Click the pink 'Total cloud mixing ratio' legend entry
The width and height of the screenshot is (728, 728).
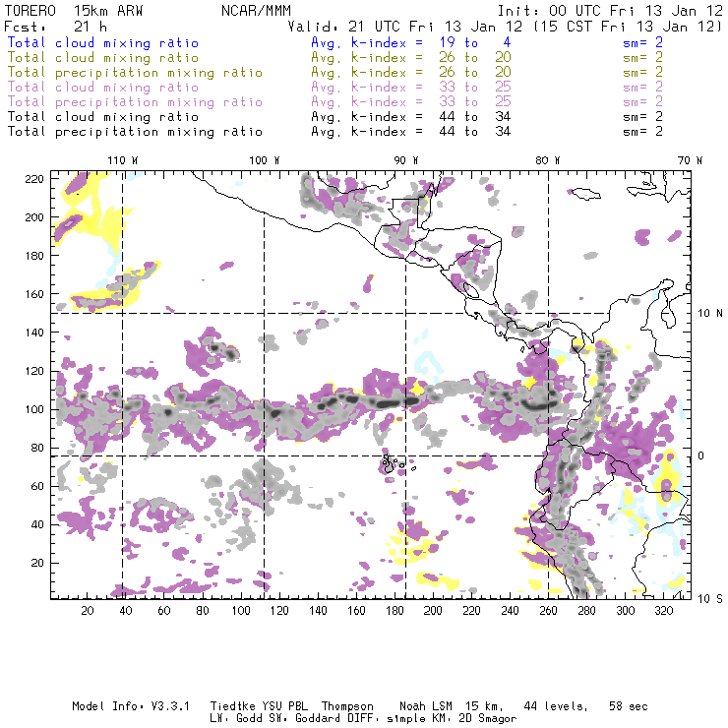click(103, 88)
